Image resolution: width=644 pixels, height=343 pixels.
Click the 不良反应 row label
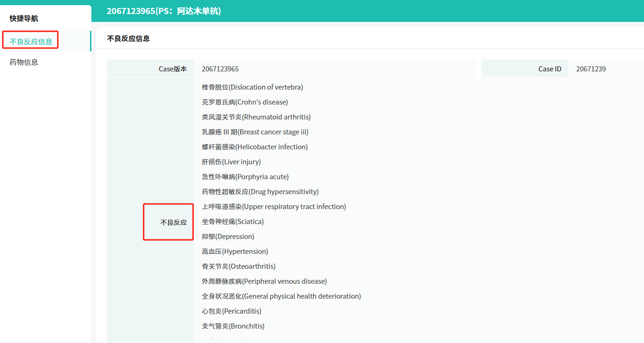coord(173,223)
